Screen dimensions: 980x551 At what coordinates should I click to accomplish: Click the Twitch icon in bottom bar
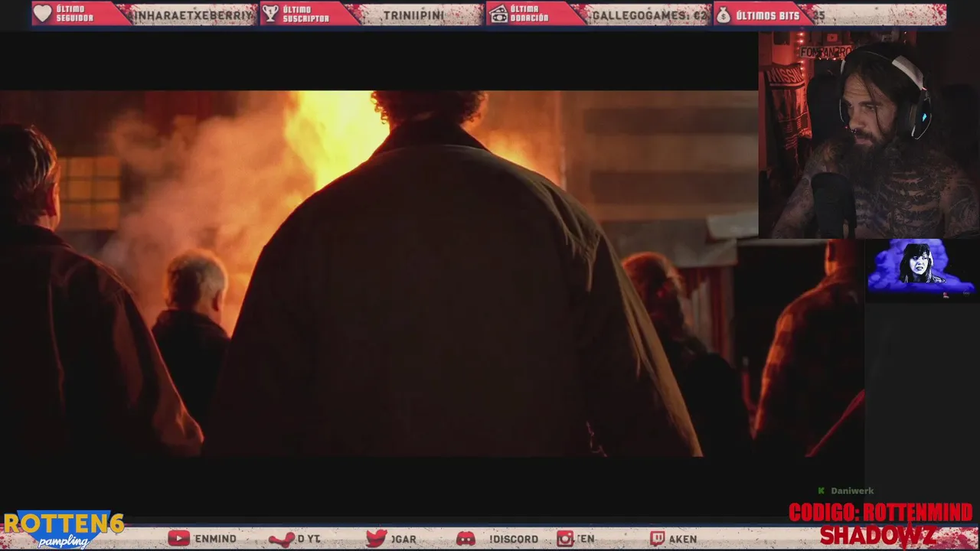coord(657,539)
